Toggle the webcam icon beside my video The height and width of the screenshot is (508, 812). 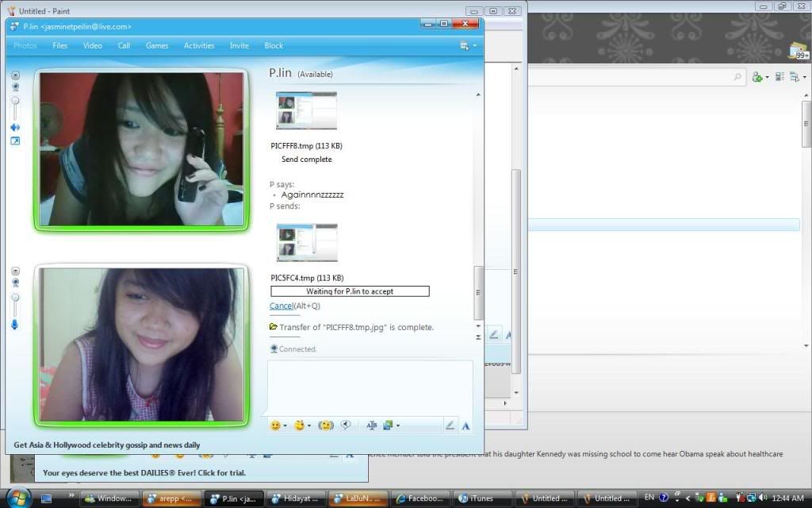tap(15, 283)
